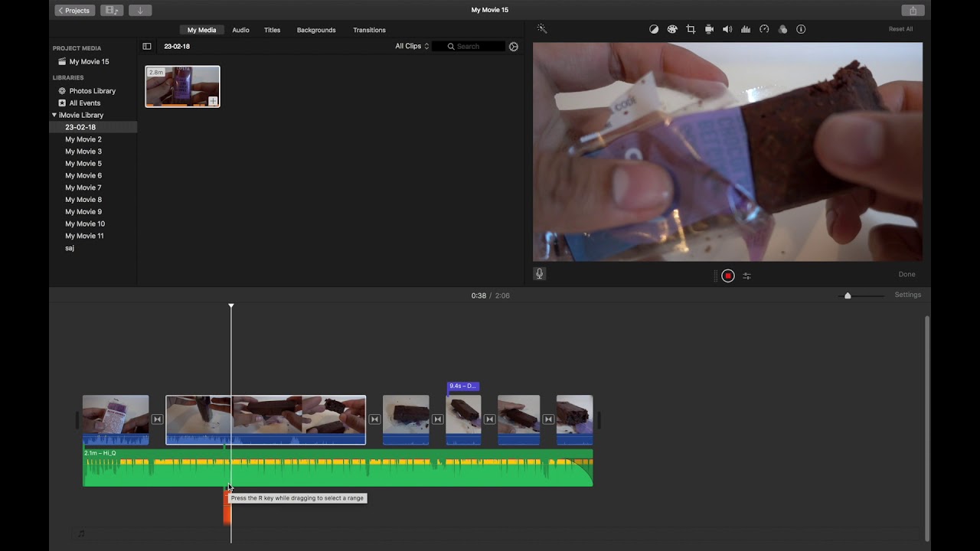Switch to the My Media tab

pyautogui.click(x=202, y=30)
